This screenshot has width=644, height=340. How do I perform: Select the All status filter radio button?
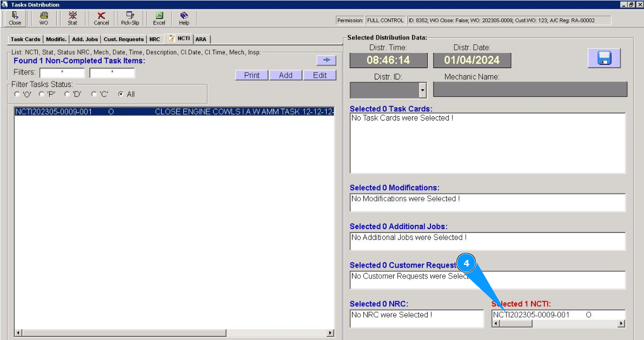click(121, 94)
